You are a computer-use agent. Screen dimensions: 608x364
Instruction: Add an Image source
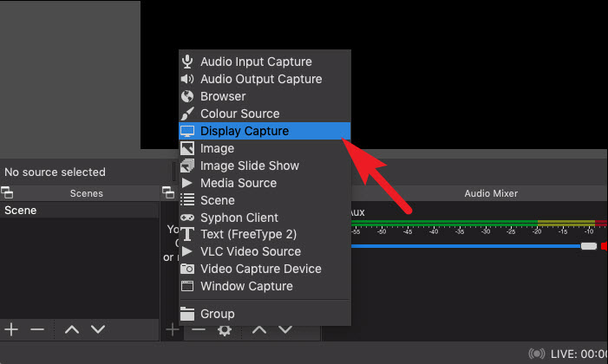pyautogui.click(x=265, y=148)
